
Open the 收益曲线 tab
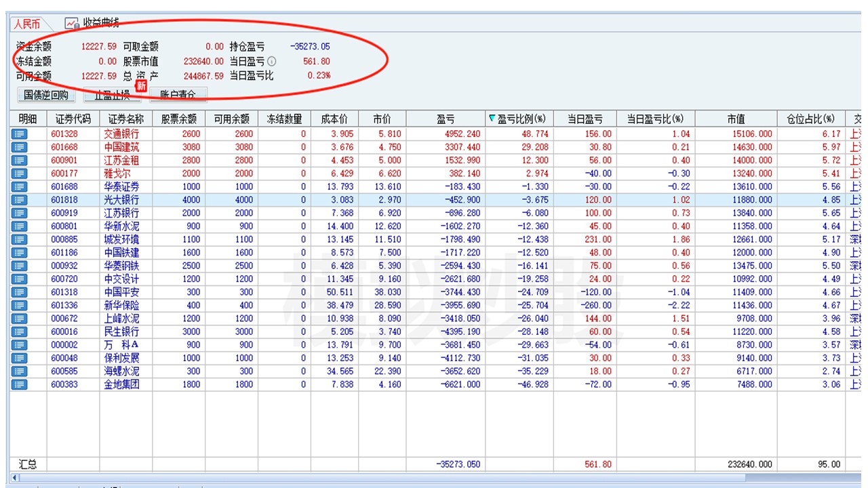(x=93, y=24)
